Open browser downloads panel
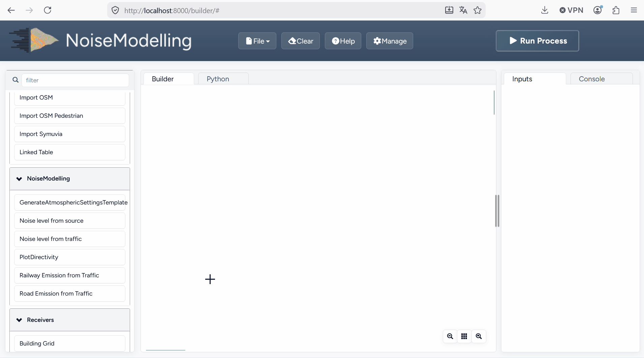The width and height of the screenshot is (644, 358). click(x=545, y=10)
